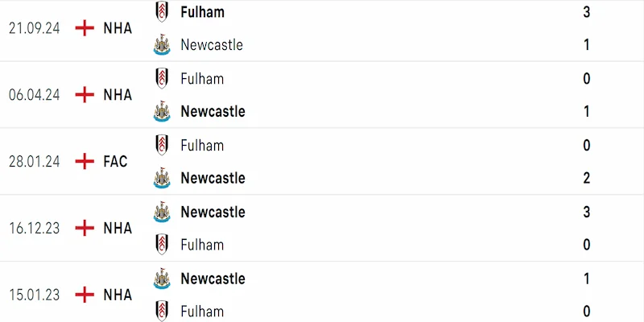Screen dimensions: 644x322
Task: Click Fulham crest in 21.09.24 match
Action: coord(163,12)
